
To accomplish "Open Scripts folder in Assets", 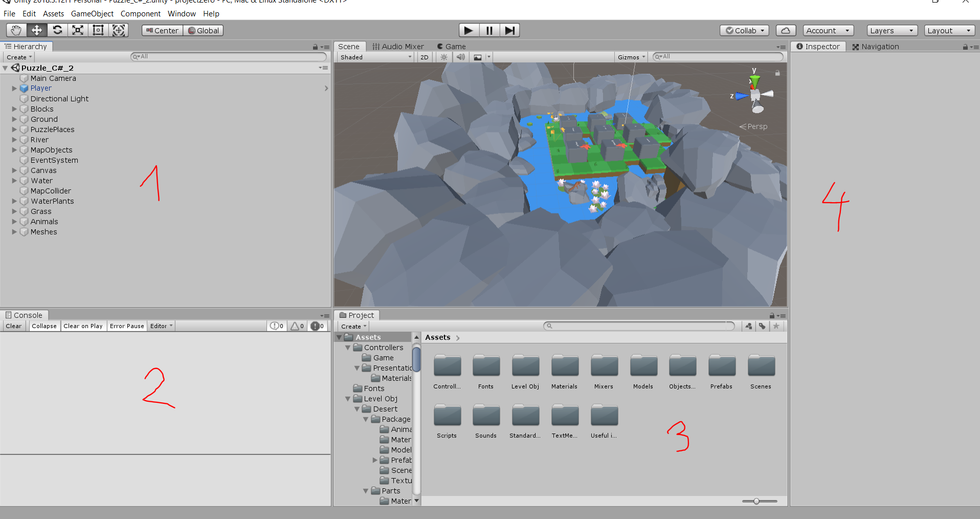I will point(447,421).
